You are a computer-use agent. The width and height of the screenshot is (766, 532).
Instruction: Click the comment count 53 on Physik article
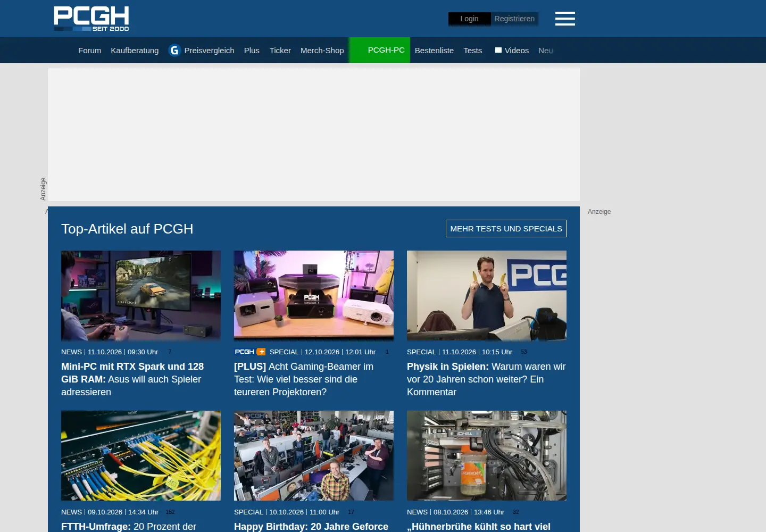pos(524,352)
